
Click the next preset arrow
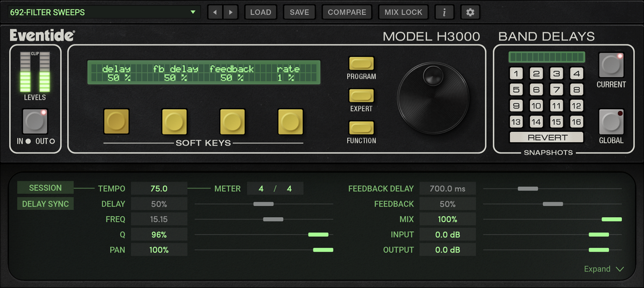coord(231,12)
